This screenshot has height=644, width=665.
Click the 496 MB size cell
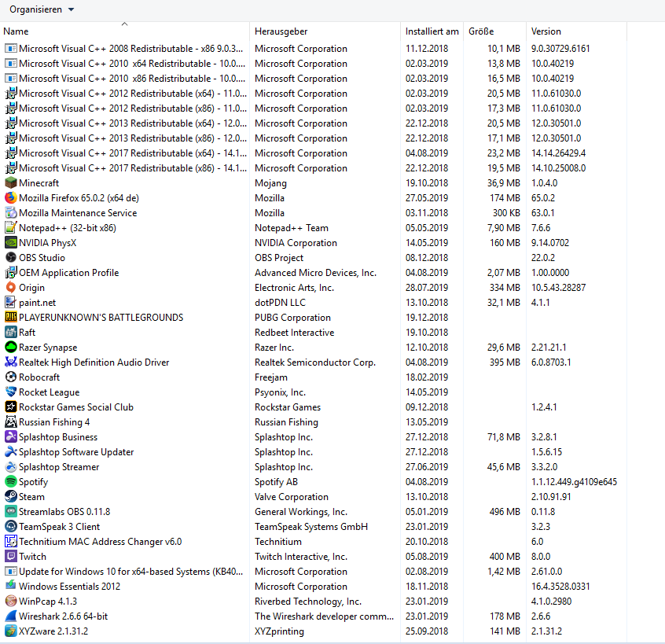click(505, 512)
